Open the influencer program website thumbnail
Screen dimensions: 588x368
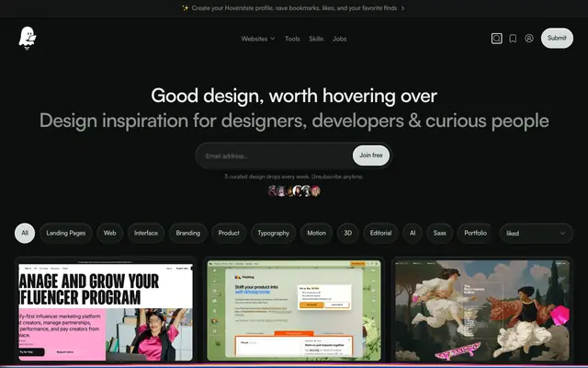(106, 311)
